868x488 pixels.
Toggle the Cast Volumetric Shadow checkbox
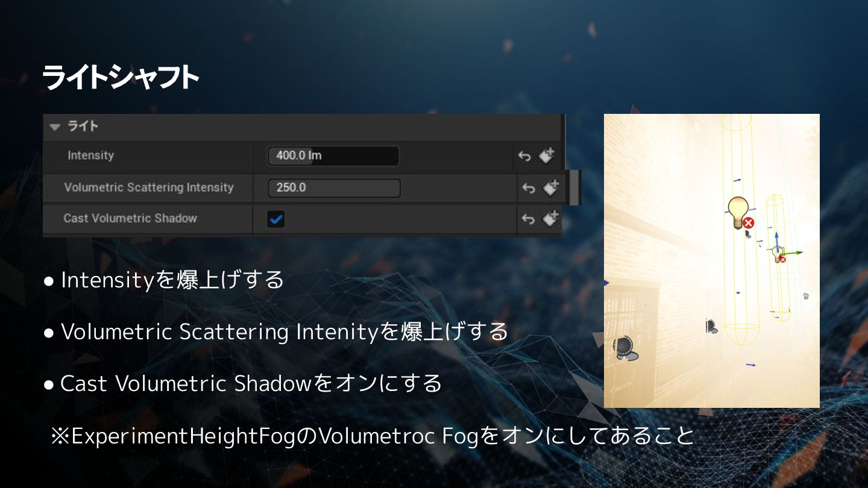[x=276, y=219]
